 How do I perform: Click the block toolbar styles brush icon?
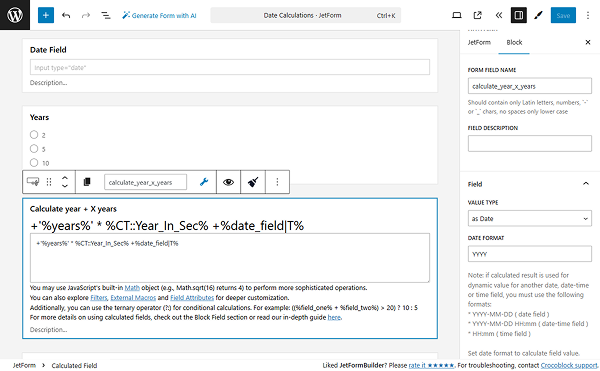point(253,182)
